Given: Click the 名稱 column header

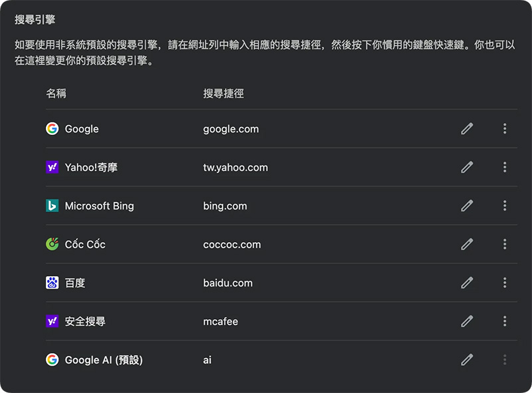Looking at the screenshot, I should point(56,94).
